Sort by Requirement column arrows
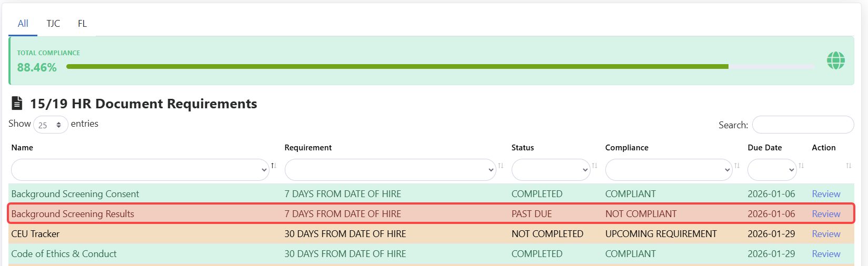 (501, 166)
